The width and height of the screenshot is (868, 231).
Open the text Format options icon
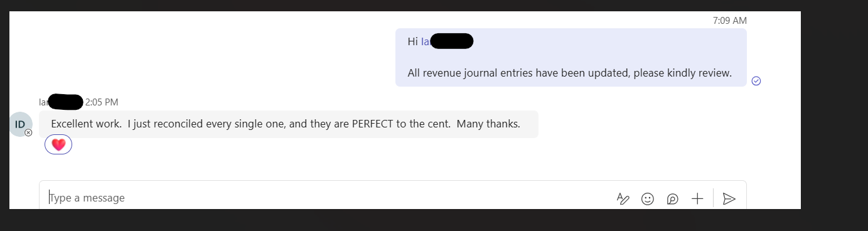tap(623, 199)
